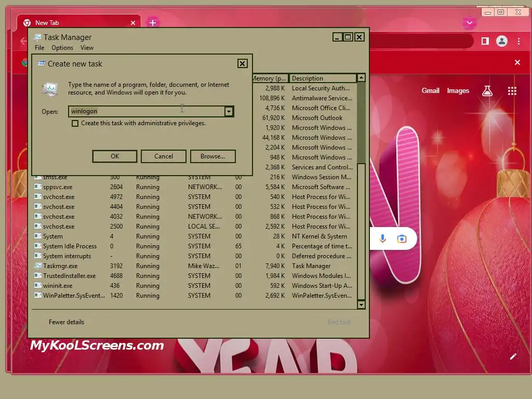This screenshot has height=399, width=532.
Task: Open the Options menu in Task Manager
Action: 62,48
